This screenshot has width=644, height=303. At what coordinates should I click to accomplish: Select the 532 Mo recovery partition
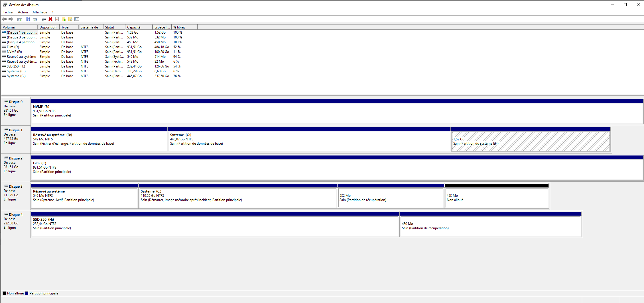click(x=391, y=196)
